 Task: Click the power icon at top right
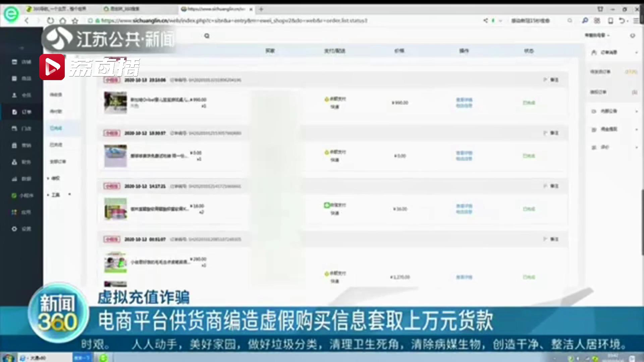[632, 36]
